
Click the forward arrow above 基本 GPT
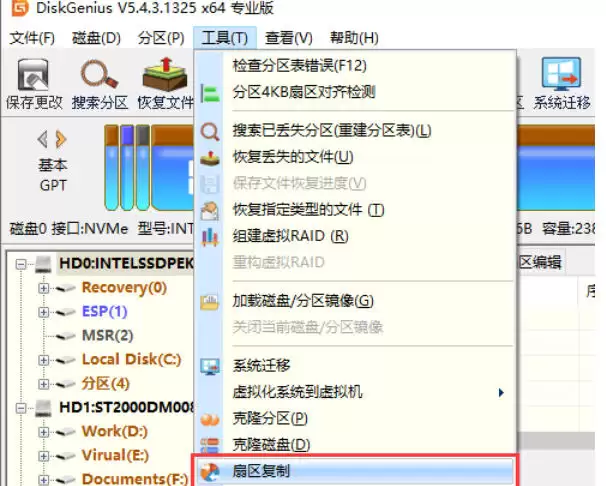[61, 138]
